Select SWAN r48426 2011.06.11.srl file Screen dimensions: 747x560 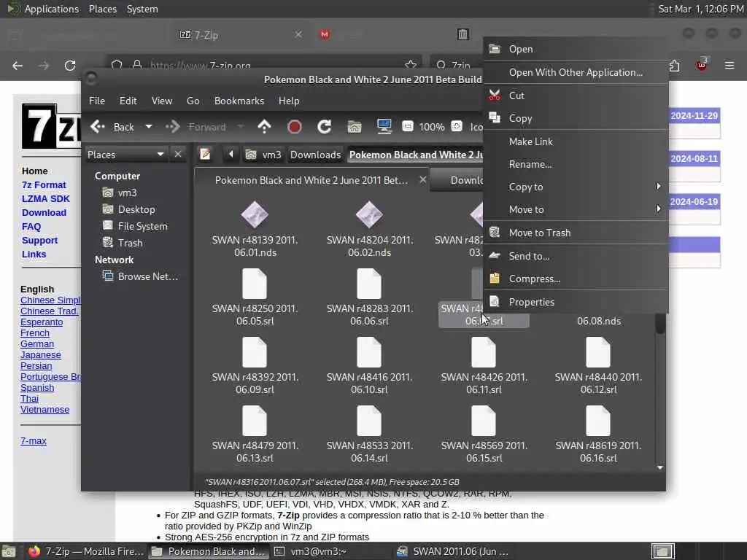[x=484, y=366]
